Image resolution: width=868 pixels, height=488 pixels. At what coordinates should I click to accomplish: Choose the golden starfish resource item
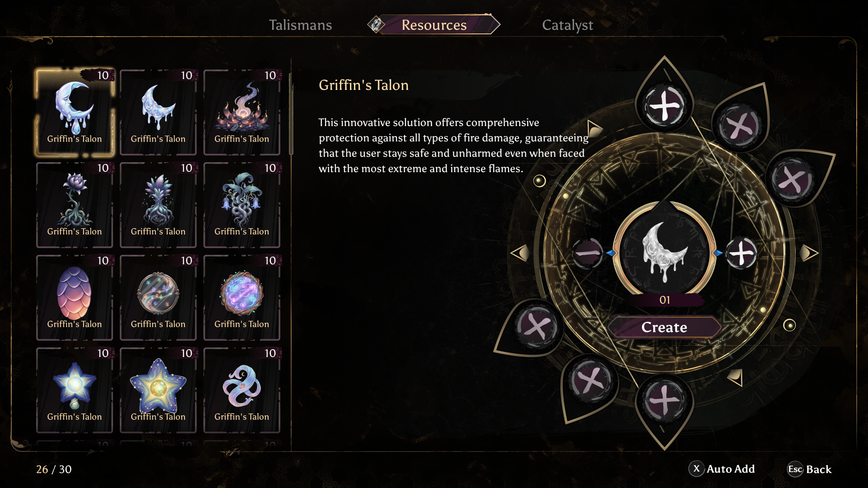point(158,390)
